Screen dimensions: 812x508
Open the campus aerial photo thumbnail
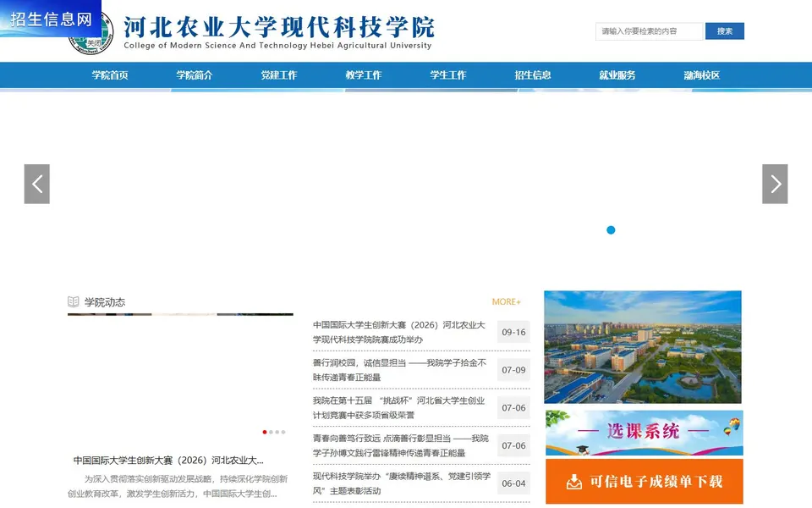tap(643, 347)
